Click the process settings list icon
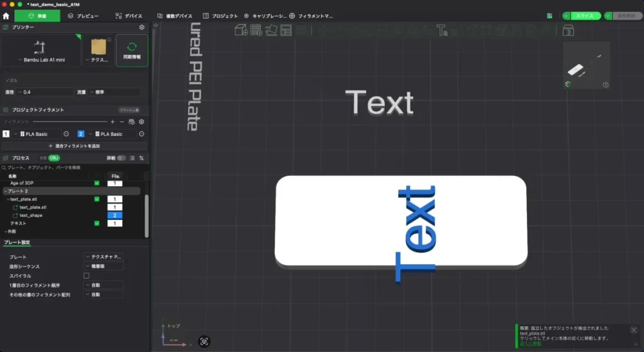 (x=132, y=158)
